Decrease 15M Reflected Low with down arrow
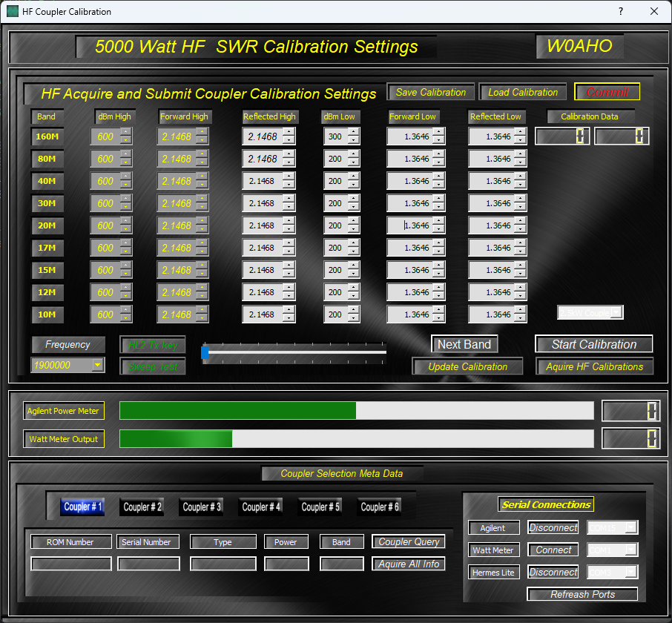This screenshot has height=623, width=672. pyautogui.click(x=520, y=274)
